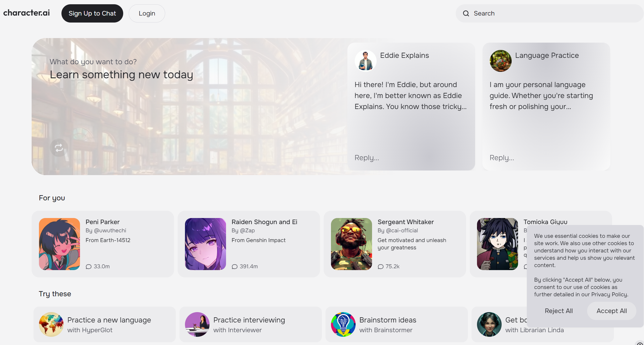Click the character.ai logo
This screenshot has height=345, width=644.
coord(26,13)
